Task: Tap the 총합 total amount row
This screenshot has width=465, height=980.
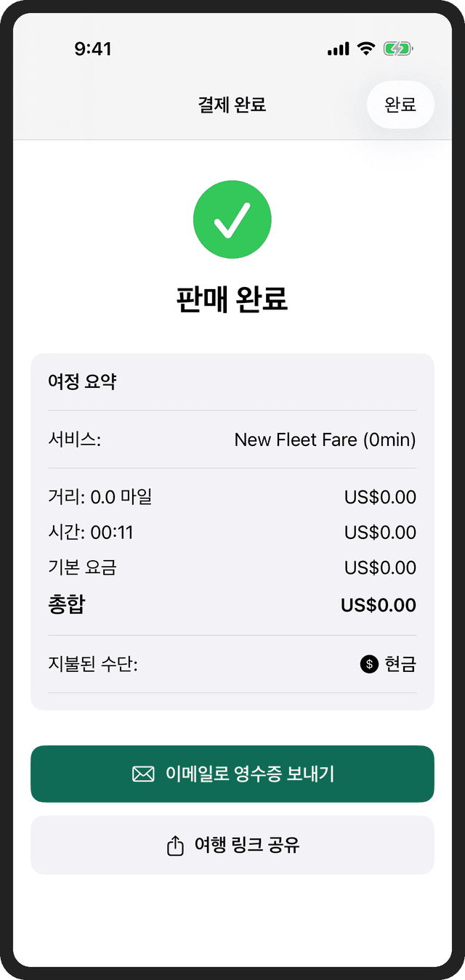Action: tap(232, 604)
